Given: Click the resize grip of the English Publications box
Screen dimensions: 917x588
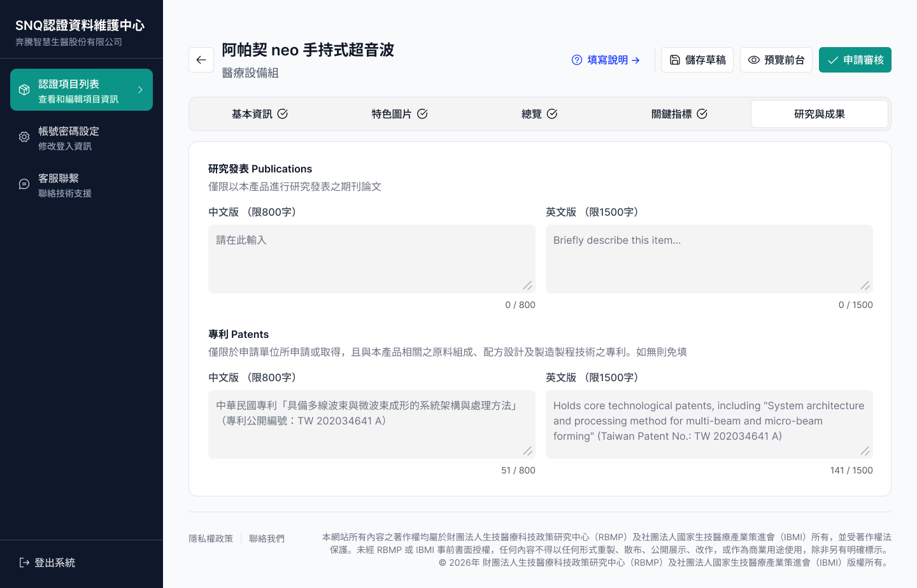Looking at the screenshot, I should tap(865, 286).
